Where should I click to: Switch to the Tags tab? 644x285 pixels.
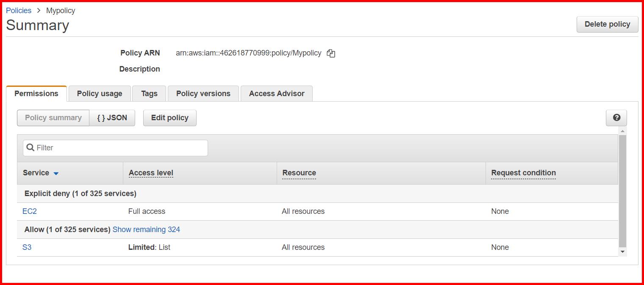149,93
